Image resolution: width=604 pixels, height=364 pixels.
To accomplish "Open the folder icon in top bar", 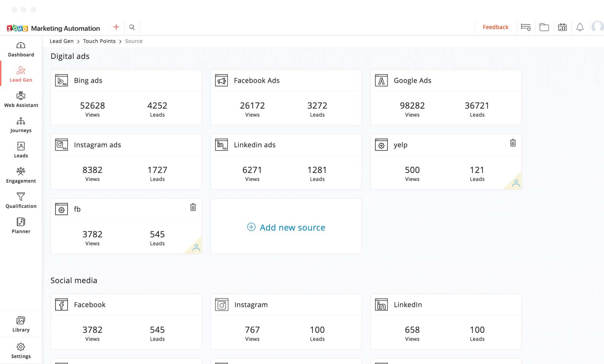I will click(544, 27).
